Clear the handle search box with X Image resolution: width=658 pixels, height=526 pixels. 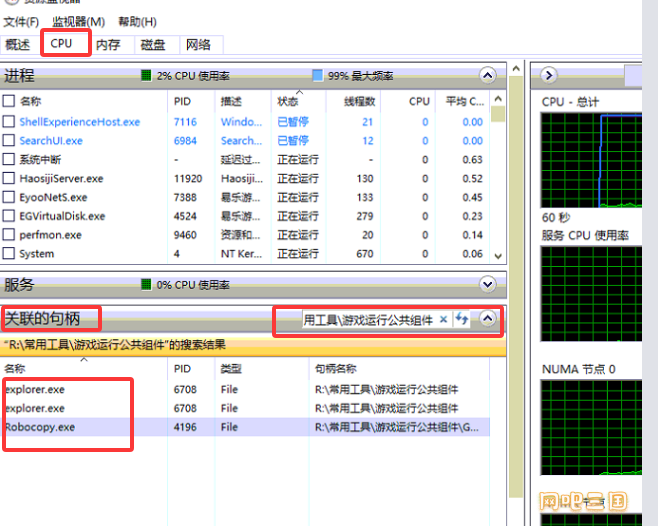[443, 319]
